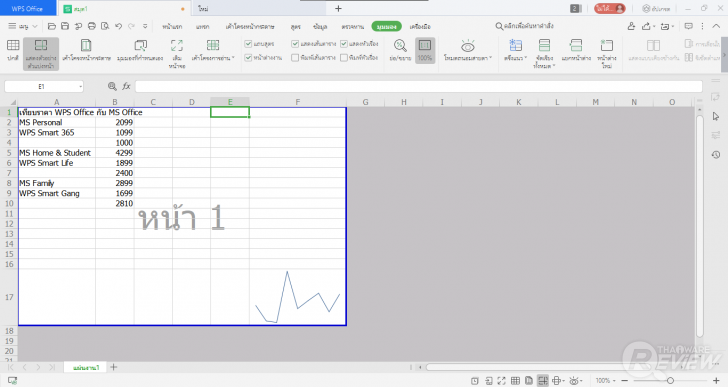Open the Data ribbon tab
Screen dimensions: 728x387
pyautogui.click(x=320, y=26)
